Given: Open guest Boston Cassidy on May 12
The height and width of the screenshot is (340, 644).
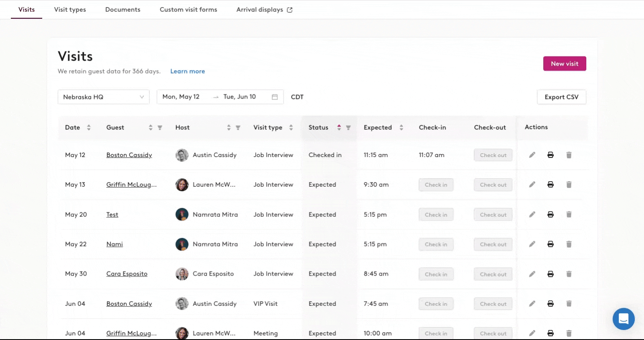Looking at the screenshot, I should [129, 155].
